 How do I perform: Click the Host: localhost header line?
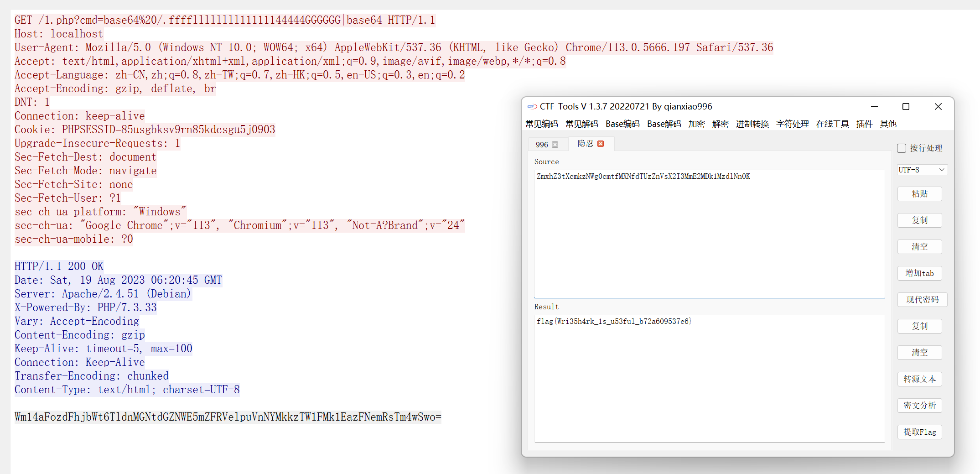point(59,34)
